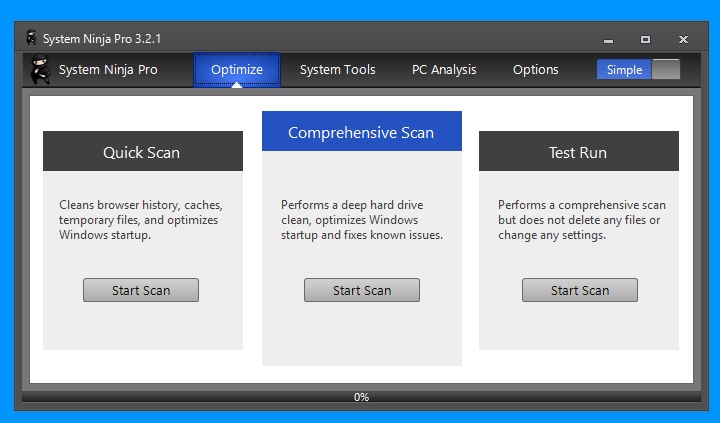Start Scan under Comprehensive Scan

[x=362, y=290]
